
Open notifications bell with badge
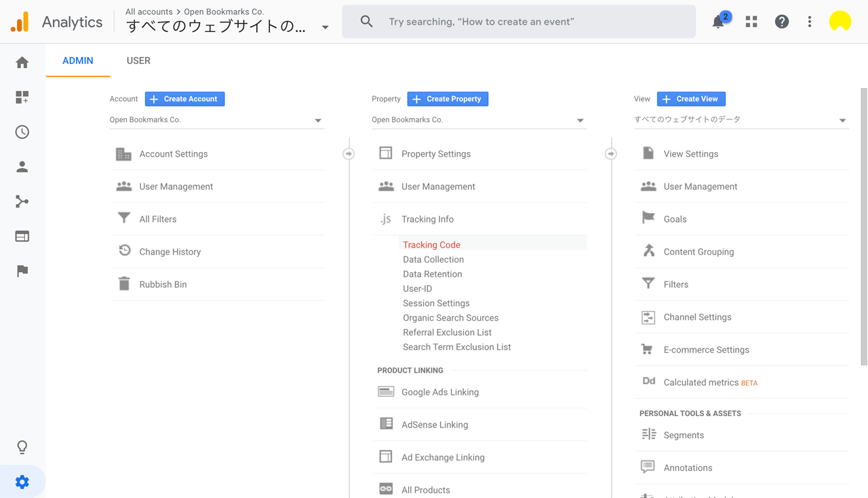tap(719, 21)
